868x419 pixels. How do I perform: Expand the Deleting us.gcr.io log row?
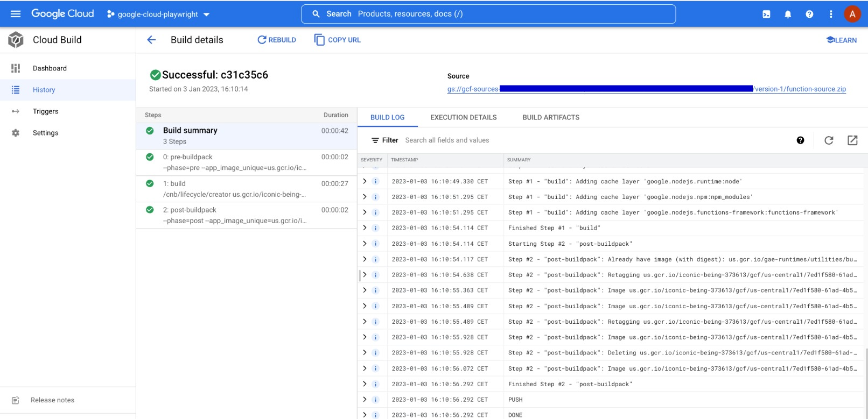tap(365, 353)
